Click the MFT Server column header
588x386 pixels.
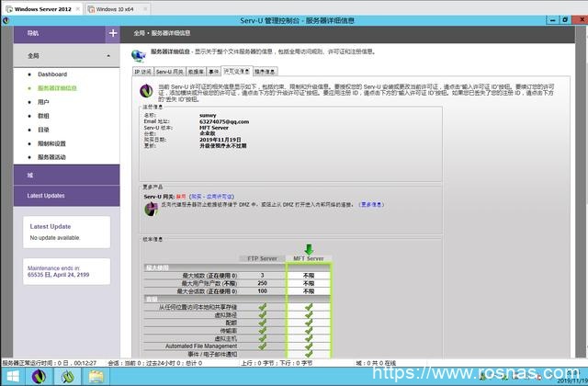click(x=309, y=258)
